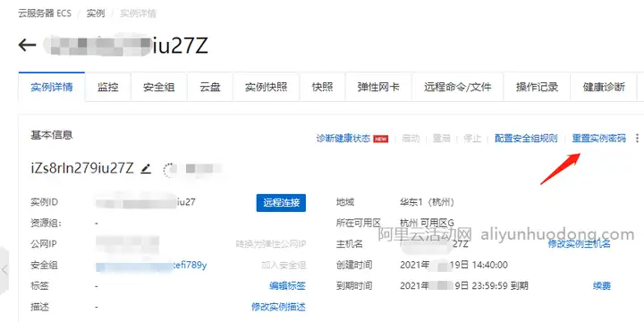Click the back arrow next to instance name

point(28,46)
